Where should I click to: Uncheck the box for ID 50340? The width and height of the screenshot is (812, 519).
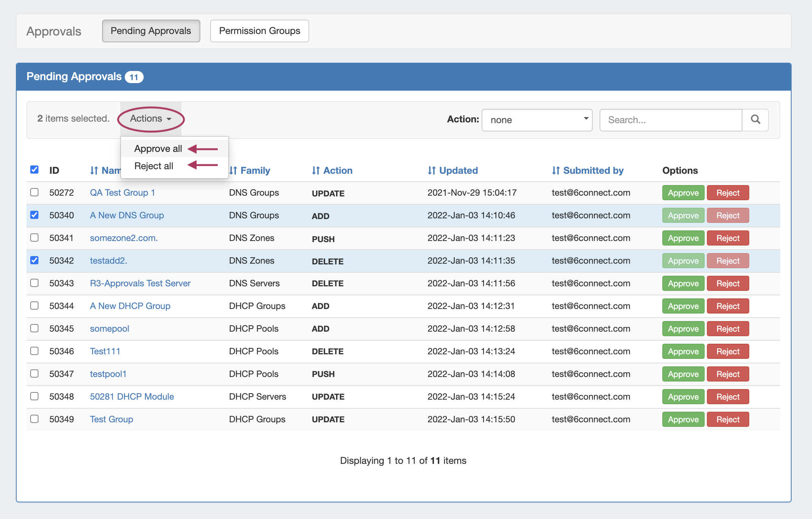point(34,215)
